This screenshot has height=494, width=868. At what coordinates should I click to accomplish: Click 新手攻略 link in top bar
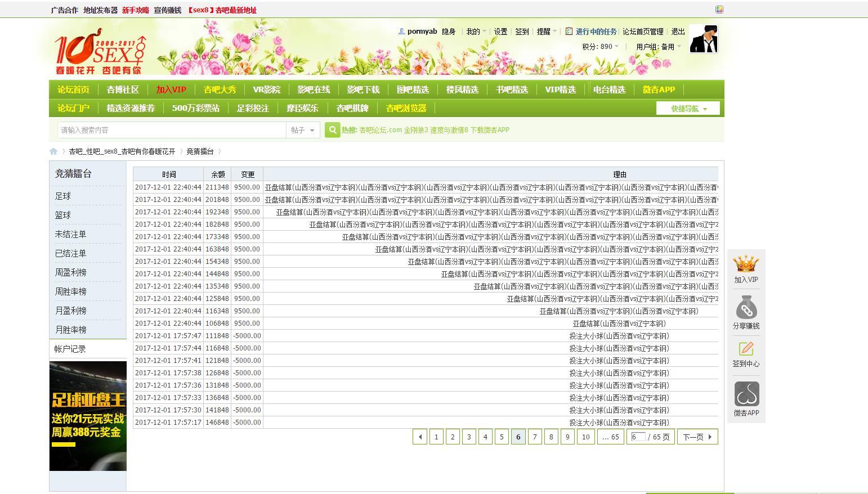(x=136, y=10)
